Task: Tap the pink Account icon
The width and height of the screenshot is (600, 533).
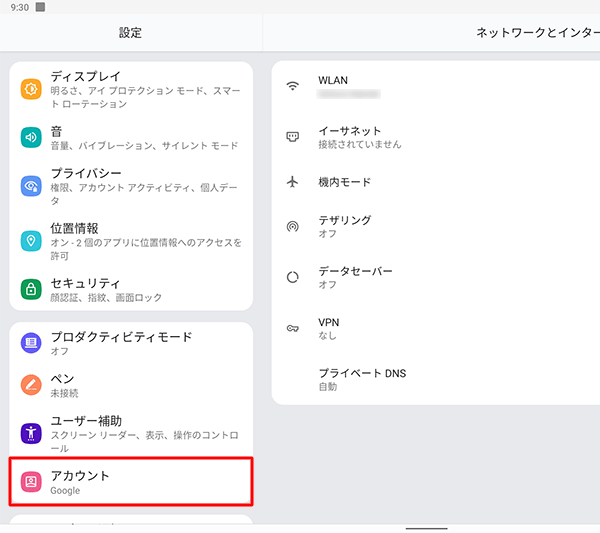Action: click(x=31, y=482)
